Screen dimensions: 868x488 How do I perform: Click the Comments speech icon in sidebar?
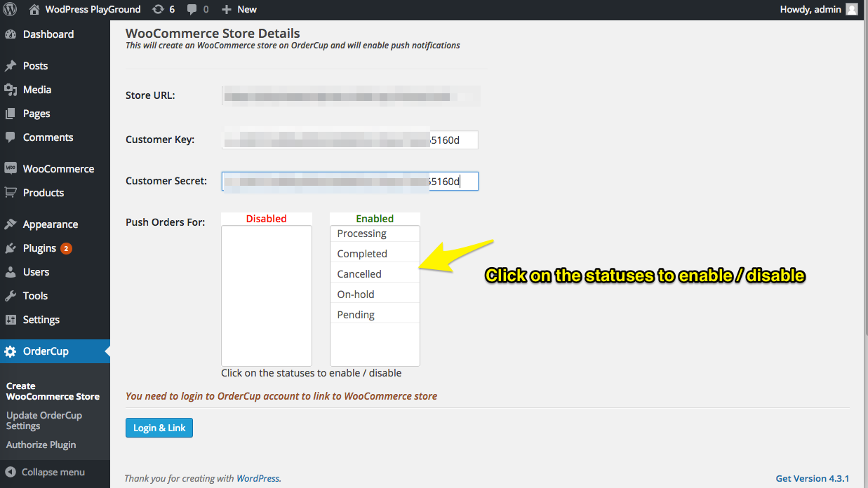point(11,137)
